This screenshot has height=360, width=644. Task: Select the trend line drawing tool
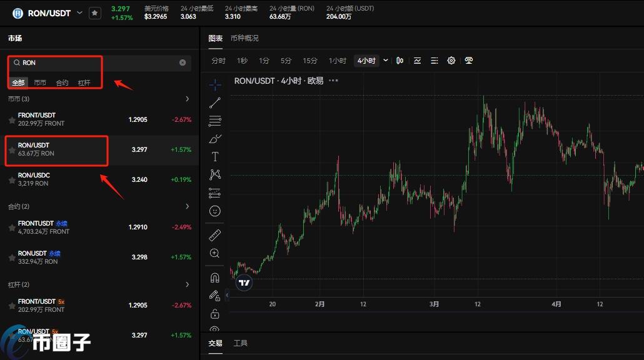[x=215, y=102]
